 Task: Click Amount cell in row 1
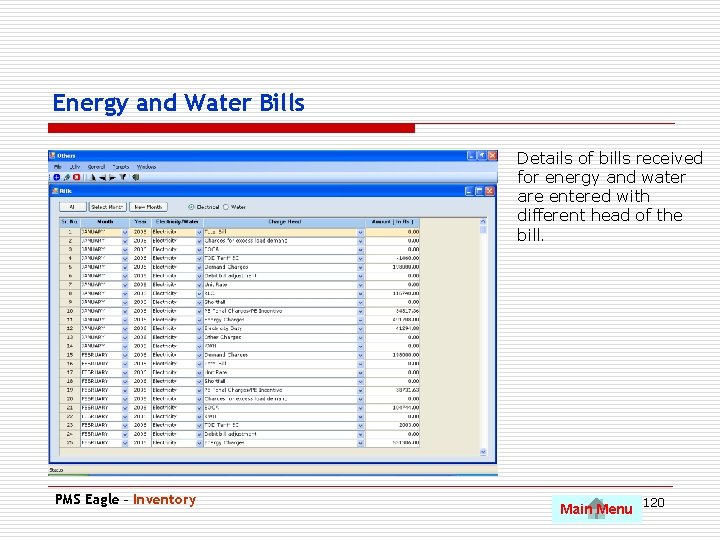click(393, 232)
